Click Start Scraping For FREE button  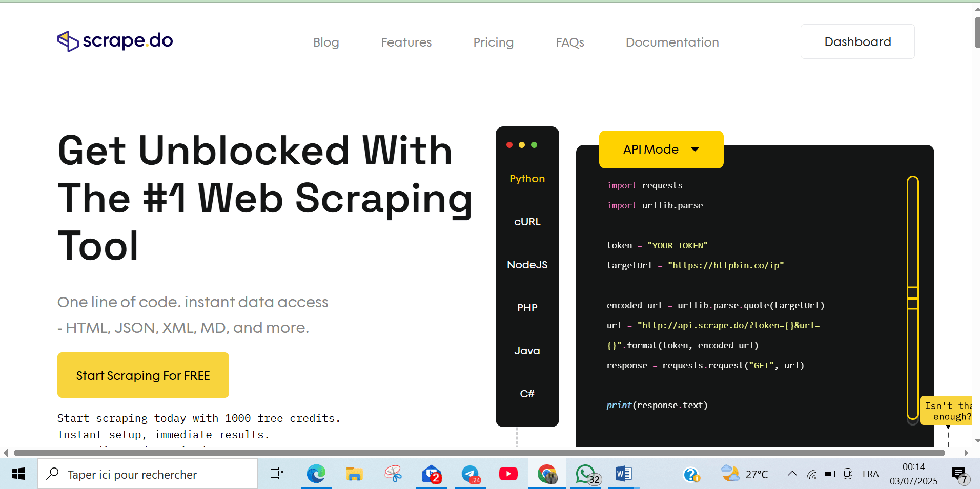coord(143,375)
